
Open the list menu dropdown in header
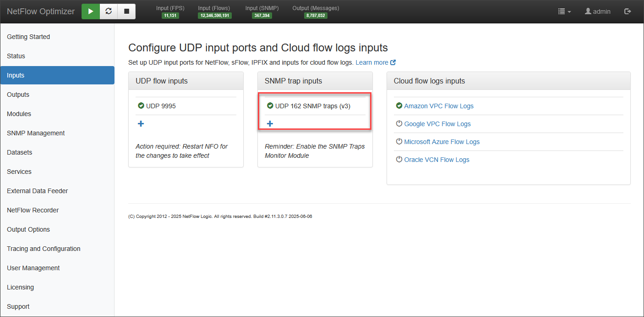564,11
